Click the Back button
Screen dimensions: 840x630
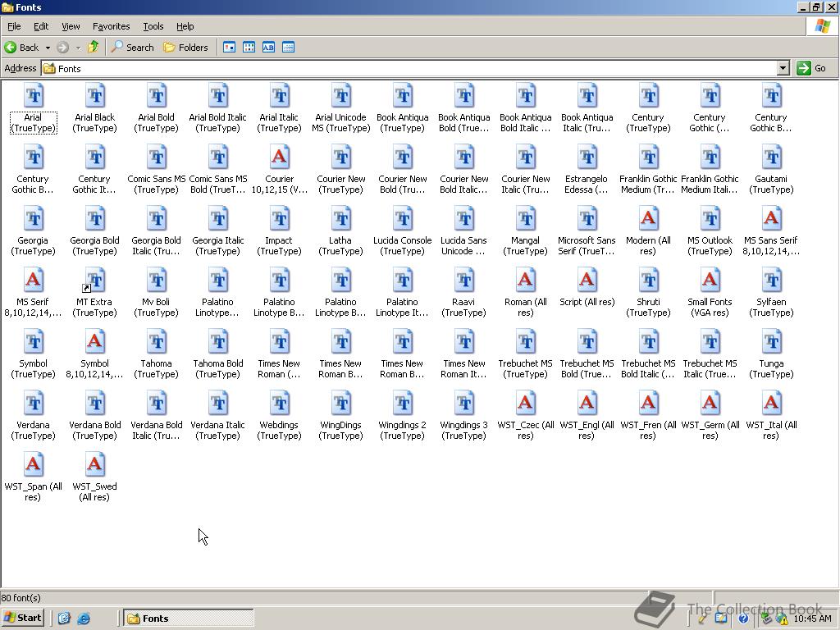(21, 48)
